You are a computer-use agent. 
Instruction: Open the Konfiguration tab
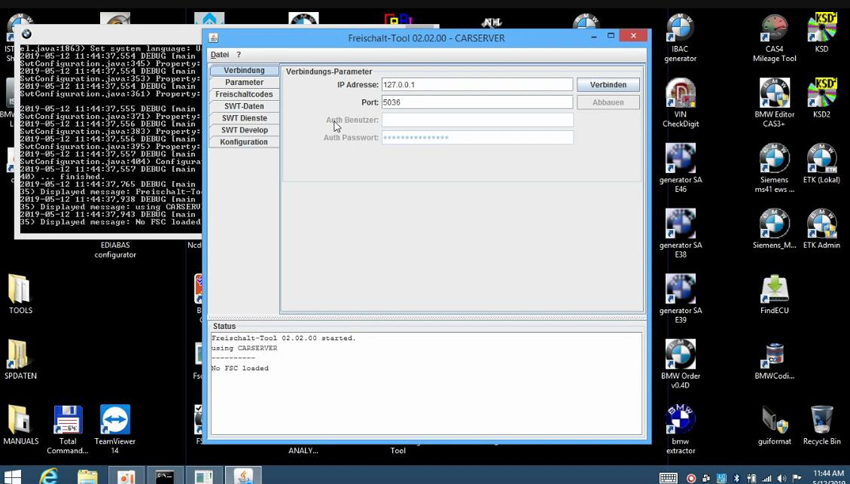click(x=244, y=142)
